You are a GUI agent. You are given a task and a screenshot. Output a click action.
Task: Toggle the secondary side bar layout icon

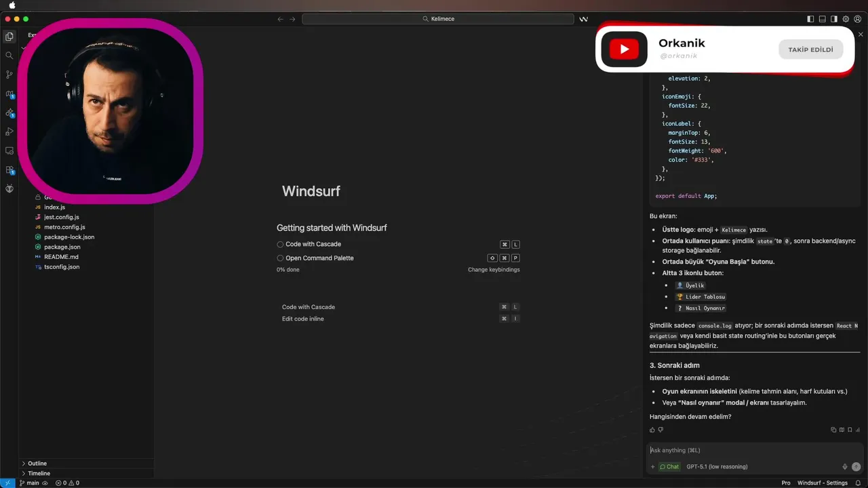pyautogui.click(x=833, y=19)
